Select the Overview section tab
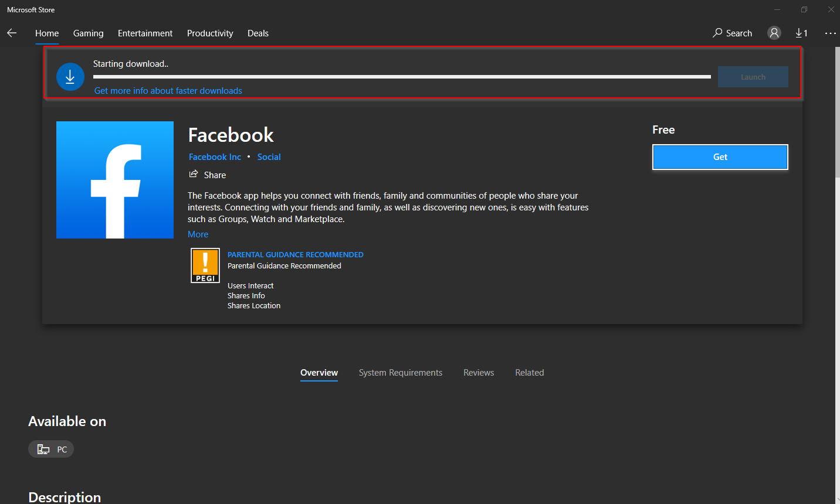 319,373
